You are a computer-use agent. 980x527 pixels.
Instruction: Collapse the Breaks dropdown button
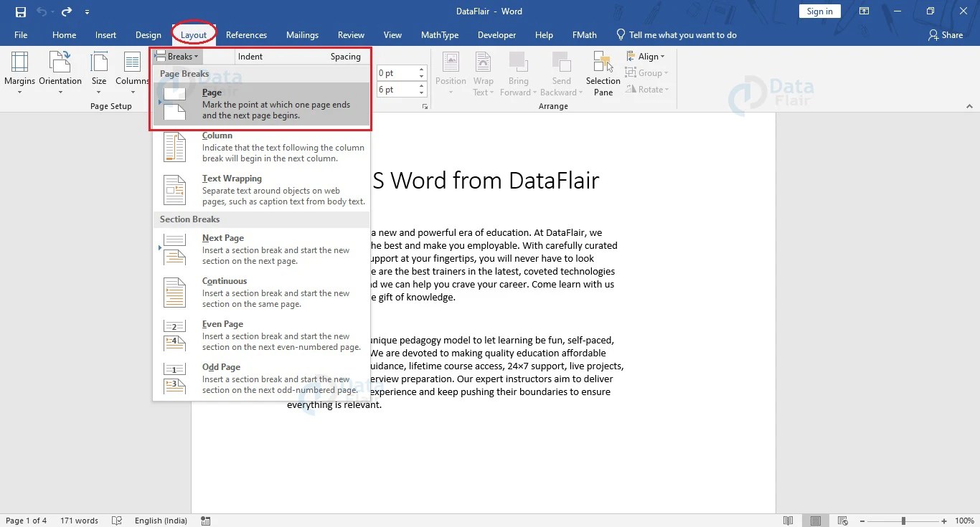(177, 57)
